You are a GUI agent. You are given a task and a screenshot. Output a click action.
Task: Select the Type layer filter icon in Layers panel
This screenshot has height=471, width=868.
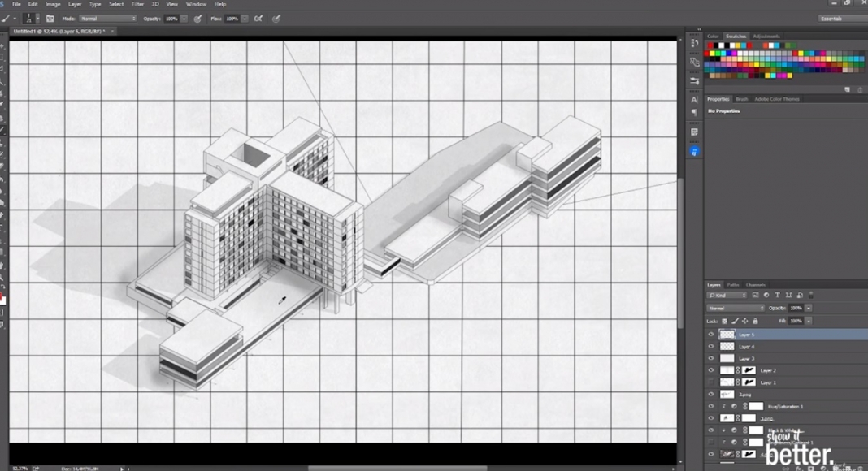click(777, 296)
